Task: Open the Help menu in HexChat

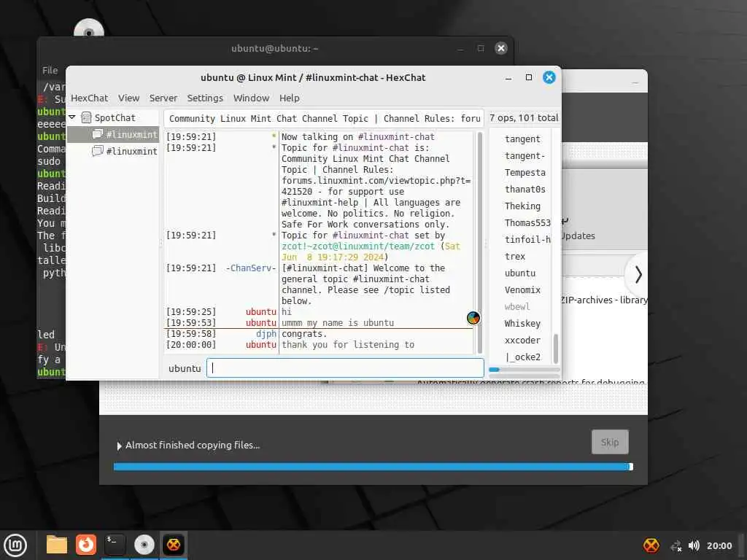Action: (289, 98)
